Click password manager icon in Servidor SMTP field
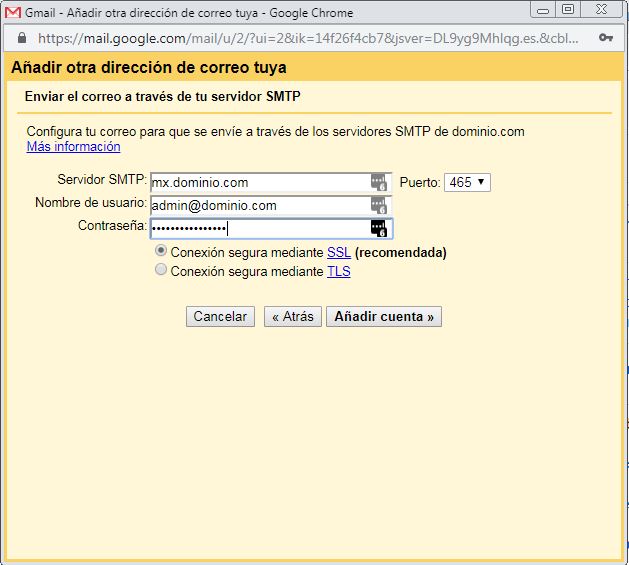Screen dimensions: 629x565 [x=378, y=182]
